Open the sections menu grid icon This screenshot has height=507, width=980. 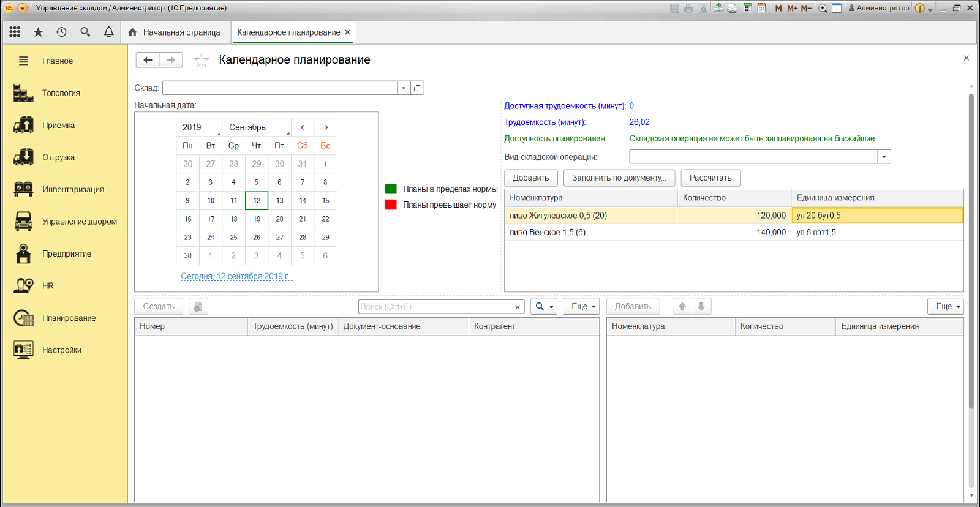(15, 32)
